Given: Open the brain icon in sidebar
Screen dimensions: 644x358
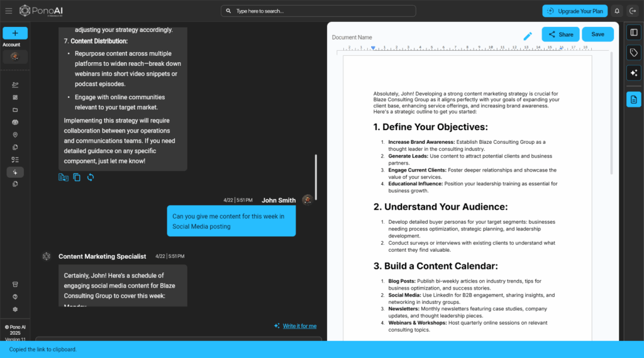Looking at the screenshot, I should 15,122.
